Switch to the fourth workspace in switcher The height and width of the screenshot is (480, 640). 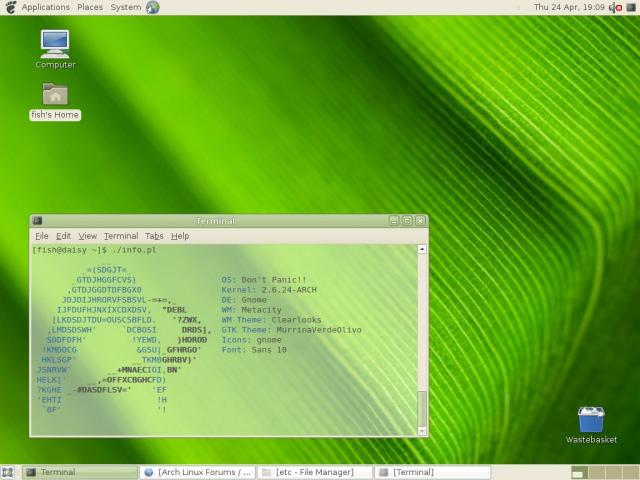click(630, 472)
